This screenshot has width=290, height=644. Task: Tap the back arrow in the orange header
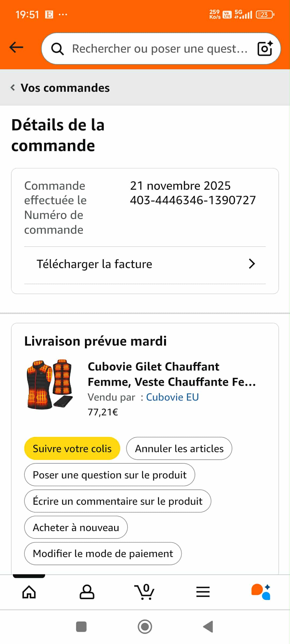16,48
